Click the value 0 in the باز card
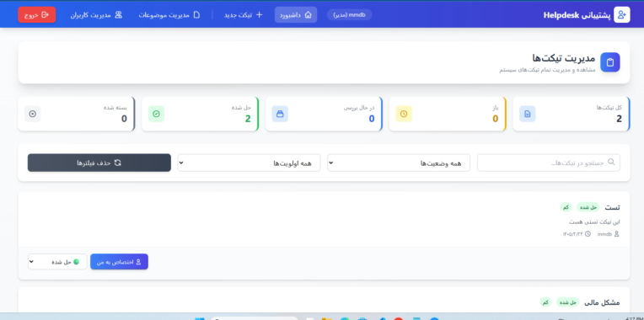644x320 pixels. pos(495,119)
